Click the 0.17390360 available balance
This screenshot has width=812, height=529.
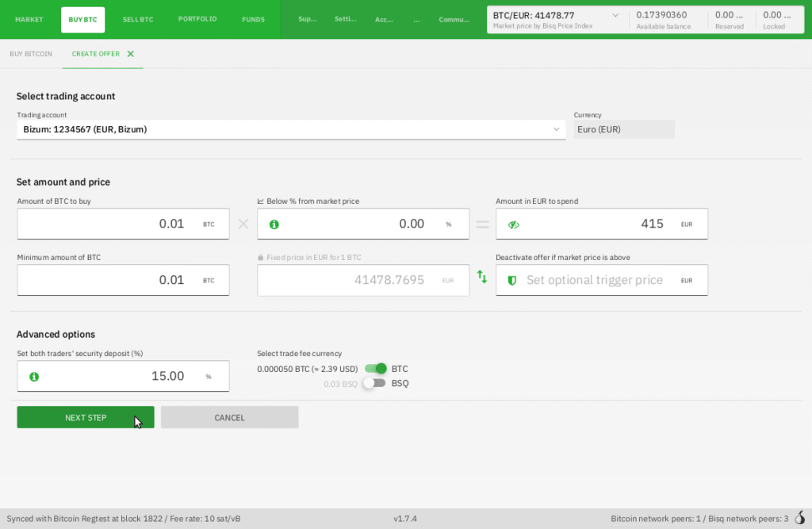point(661,15)
